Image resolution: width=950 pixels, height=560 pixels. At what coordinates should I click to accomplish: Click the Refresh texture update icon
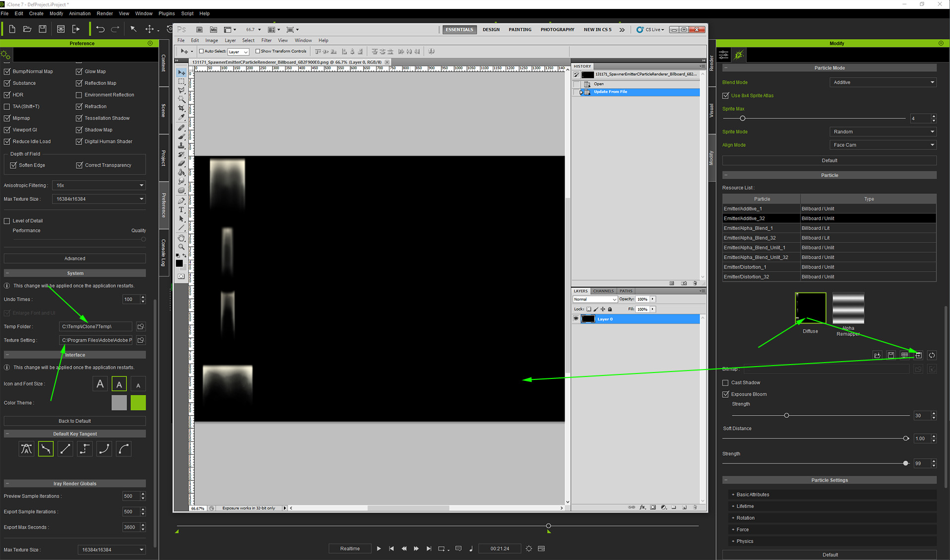point(932,355)
